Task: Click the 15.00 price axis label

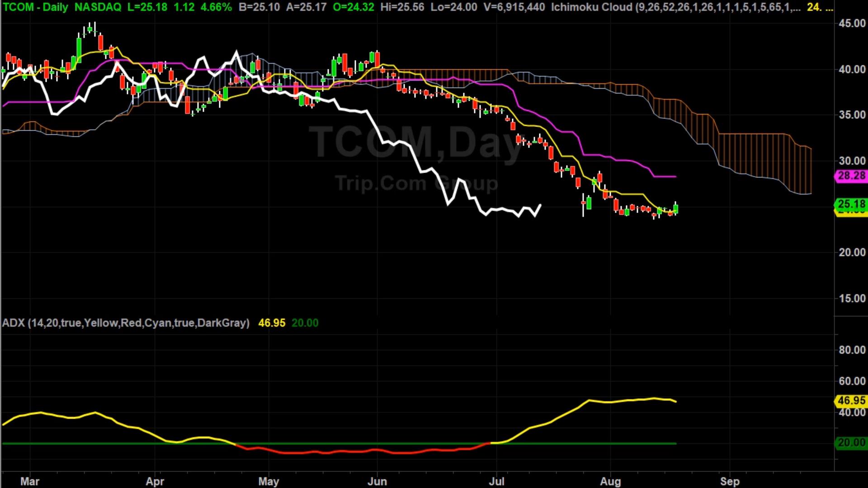Action: click(852, 298)
